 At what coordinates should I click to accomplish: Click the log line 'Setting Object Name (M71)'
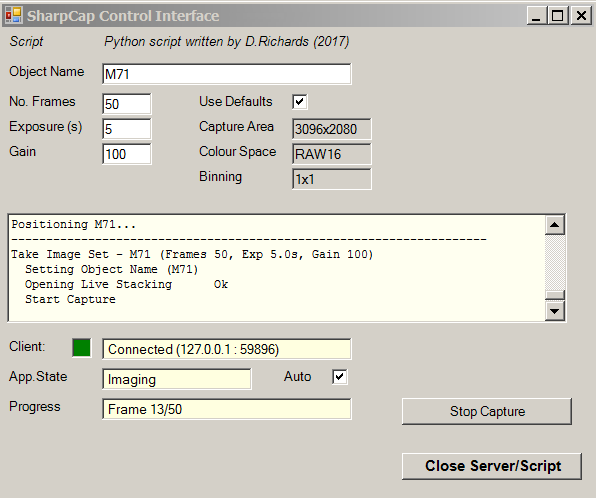[x=111, y=269]
